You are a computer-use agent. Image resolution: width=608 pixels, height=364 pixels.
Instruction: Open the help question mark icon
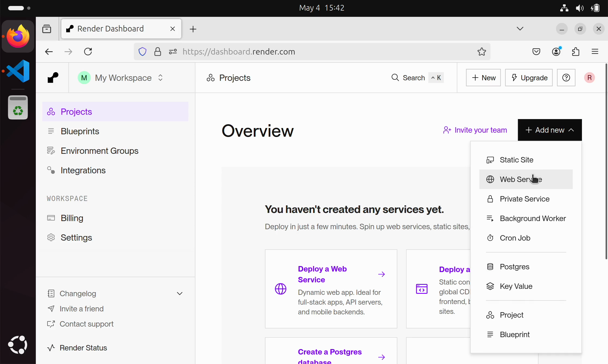pyautogui.click(x=566, y=78)
